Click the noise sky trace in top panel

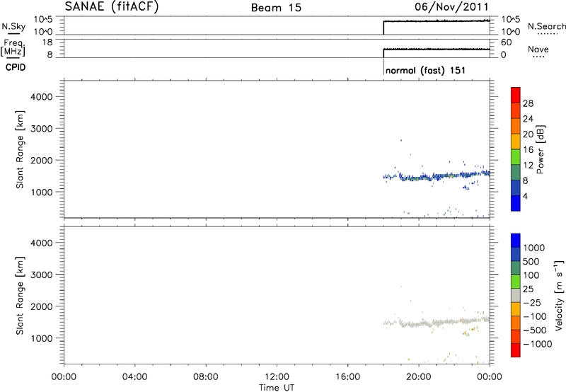coord(437,21)
